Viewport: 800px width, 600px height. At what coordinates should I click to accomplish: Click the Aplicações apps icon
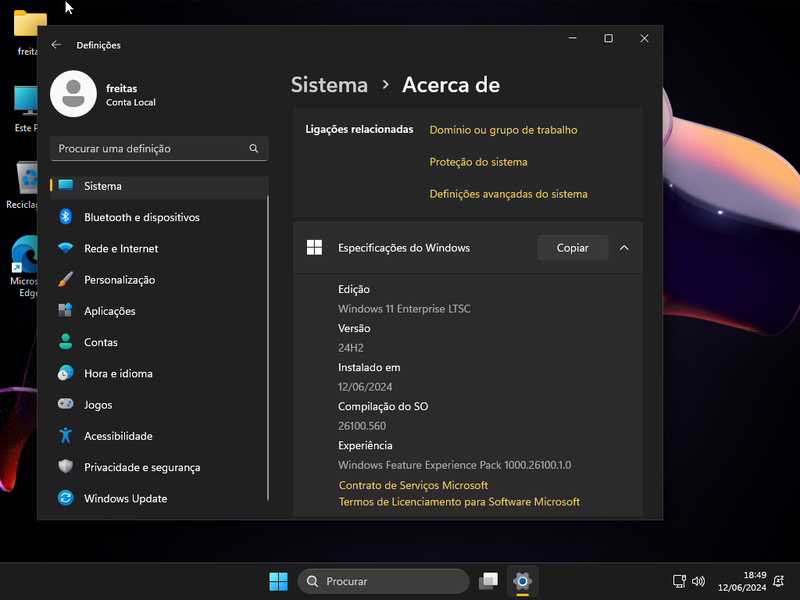(x=65, y=310)
